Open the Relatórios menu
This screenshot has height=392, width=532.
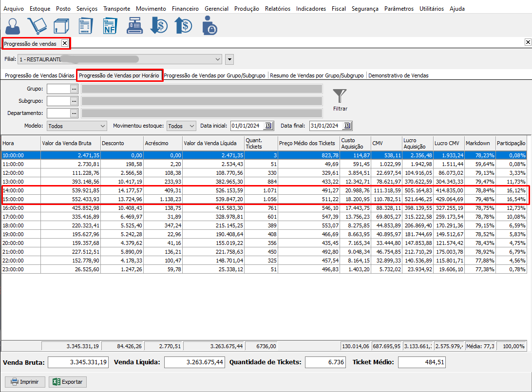click(x=277, y=9)
